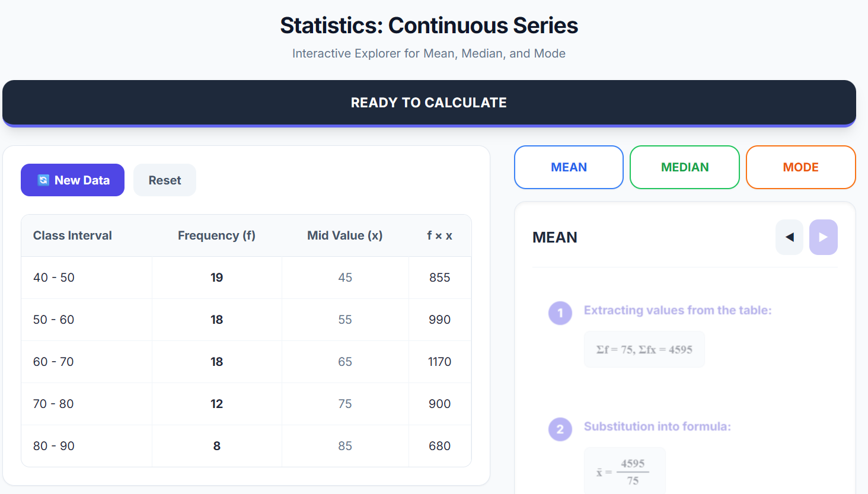Advance with the next step arrow
The width and height of the screenshot is (868, 494).
[x=823, y=237]
